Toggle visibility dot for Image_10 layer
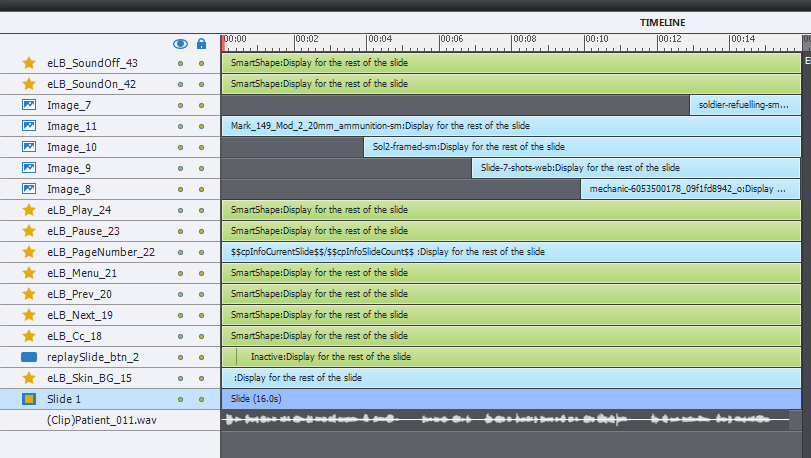Image resolution: width=811 pixels, height=458 pixels. coord(180,147)
